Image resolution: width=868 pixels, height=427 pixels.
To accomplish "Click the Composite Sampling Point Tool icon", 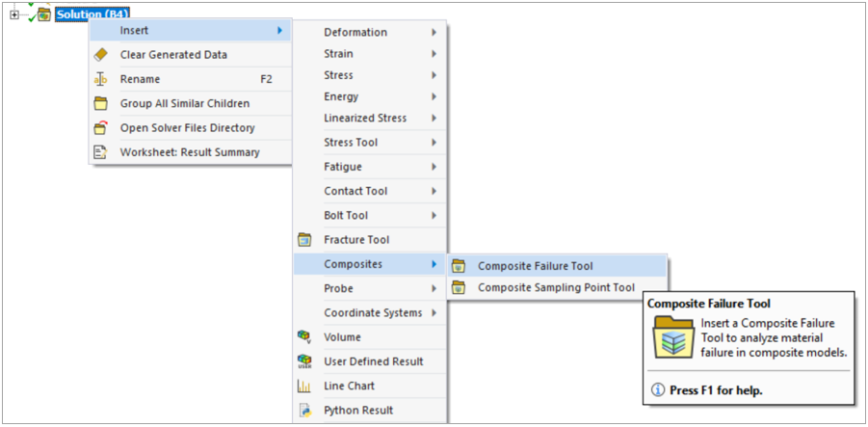I will click(x=459, y=287).
